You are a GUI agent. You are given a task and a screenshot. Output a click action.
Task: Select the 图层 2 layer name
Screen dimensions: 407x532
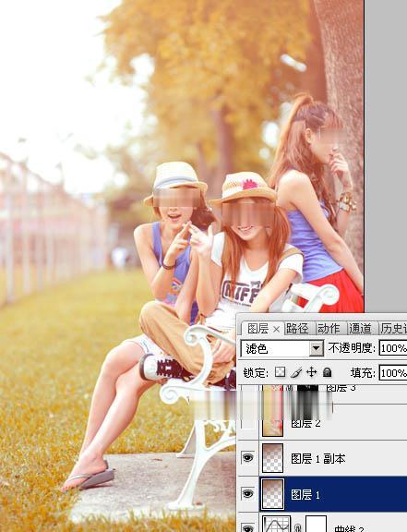305,423
